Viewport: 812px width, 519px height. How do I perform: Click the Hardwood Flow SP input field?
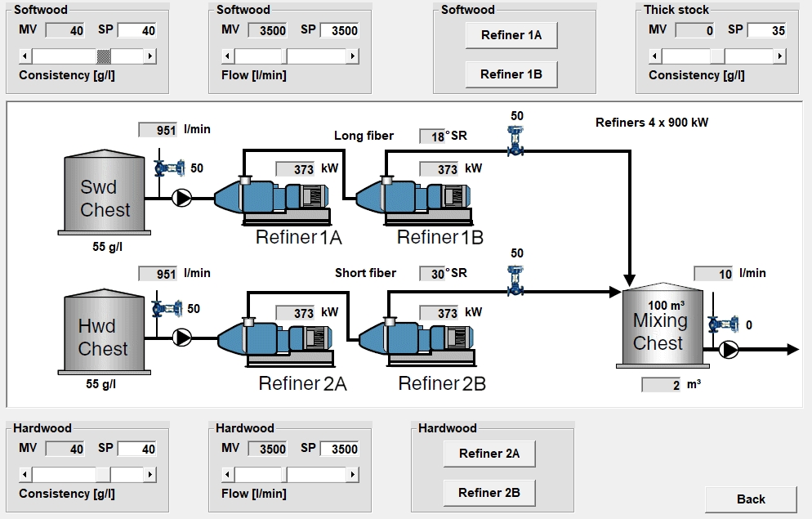pyautogui.click(x=339, y=449)
